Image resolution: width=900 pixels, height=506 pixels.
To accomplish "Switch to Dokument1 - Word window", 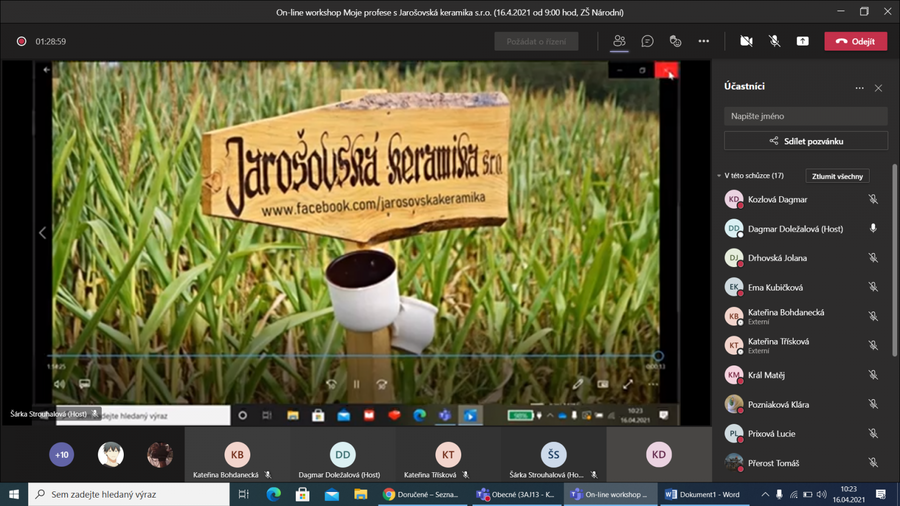I will pos(704,494).
